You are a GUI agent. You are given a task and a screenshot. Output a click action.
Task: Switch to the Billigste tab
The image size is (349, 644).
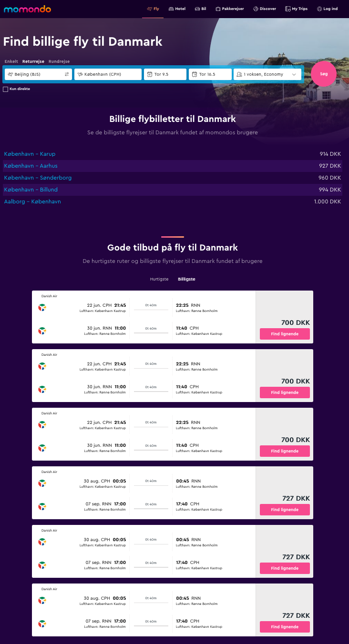coord(186,279)
